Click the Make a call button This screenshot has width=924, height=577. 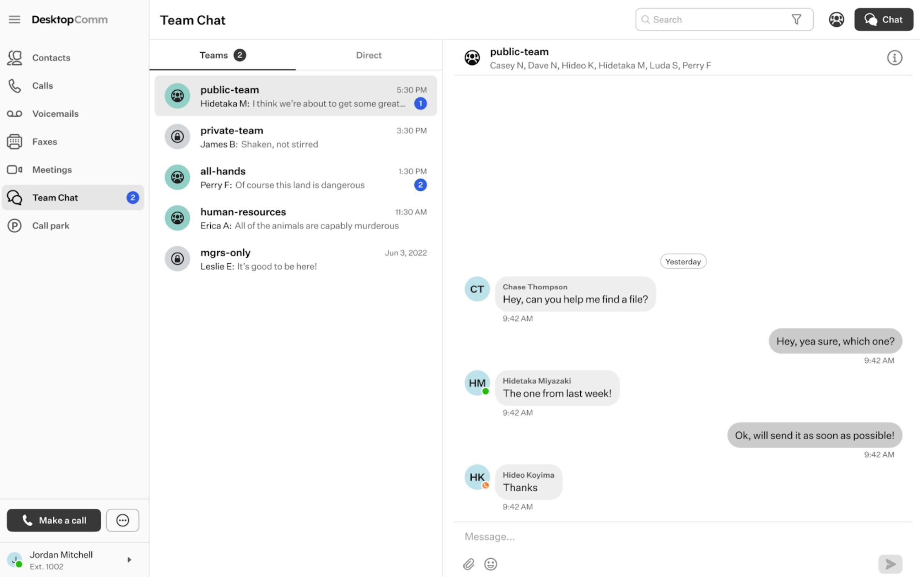pyautogui.click(x=54, y=520)
